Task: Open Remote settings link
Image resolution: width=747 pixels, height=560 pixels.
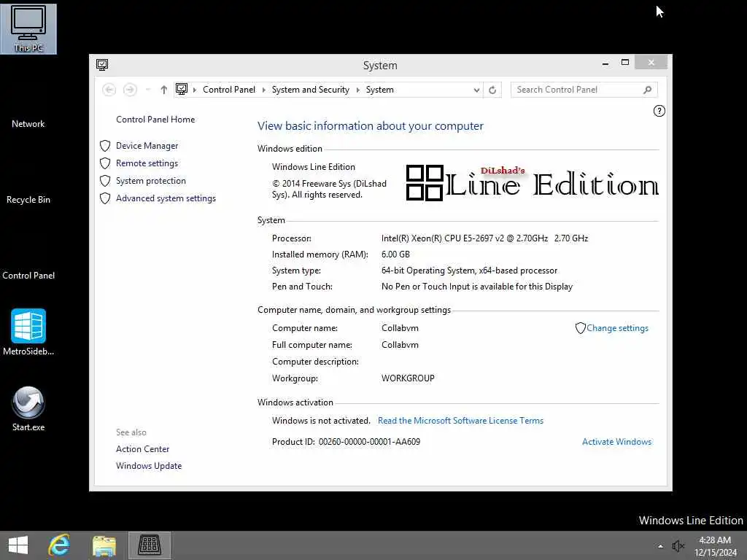Action: 147,163
